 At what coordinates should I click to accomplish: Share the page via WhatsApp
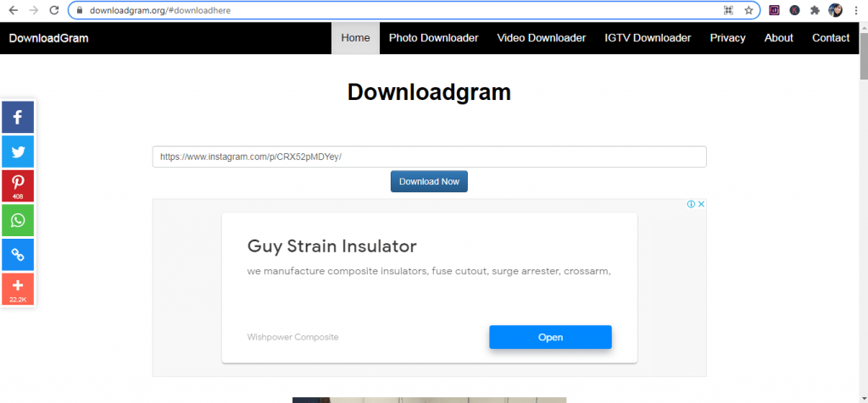coord(18,220)
